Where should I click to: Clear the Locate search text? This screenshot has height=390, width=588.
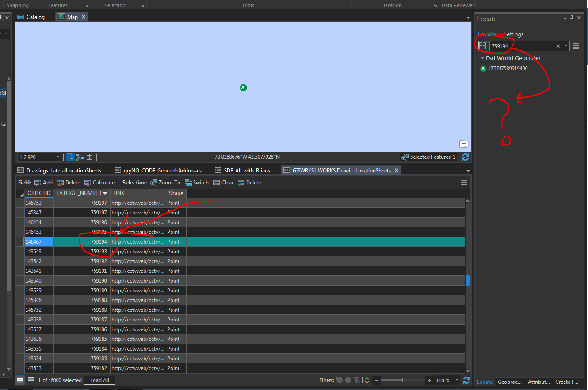(558, 46)
